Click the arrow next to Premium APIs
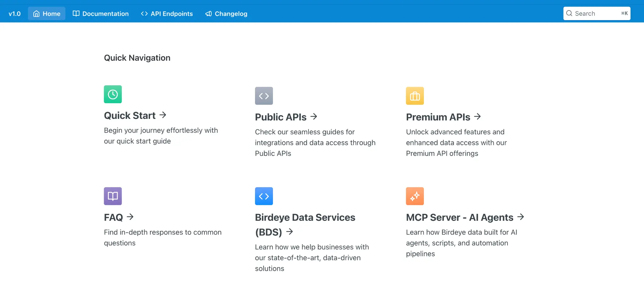644x289 pixels. (x=477, y=117)
